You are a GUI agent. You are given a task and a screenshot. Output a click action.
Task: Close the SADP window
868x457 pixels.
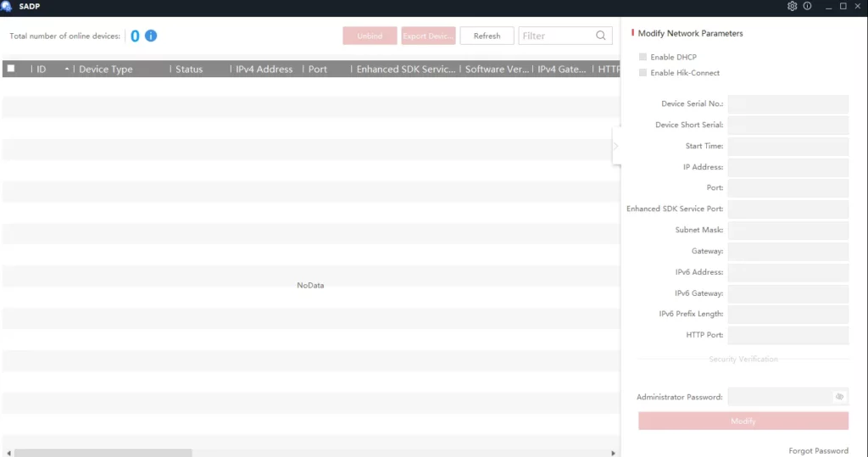coord(858,6)
